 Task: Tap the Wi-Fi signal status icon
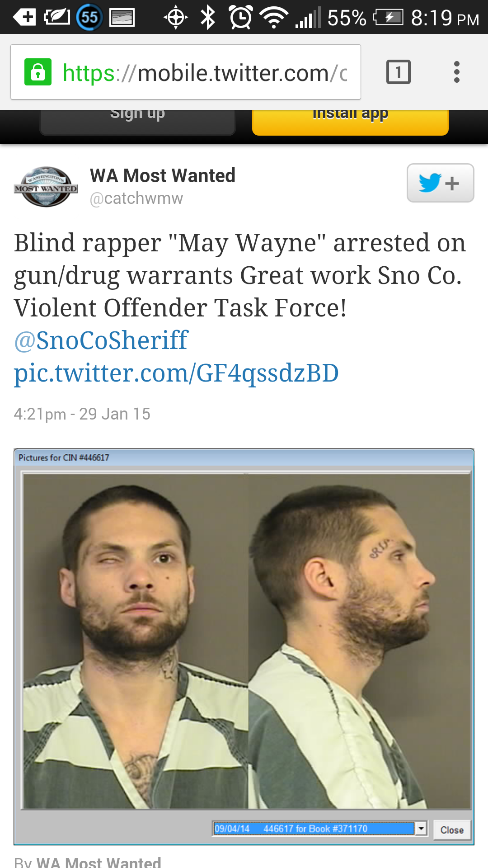[274, 18]
